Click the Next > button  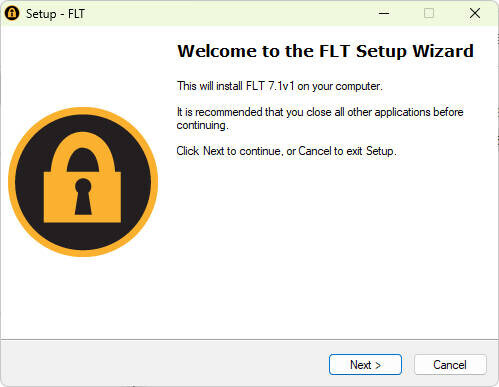pyautogui.click(x=365, y=364)
